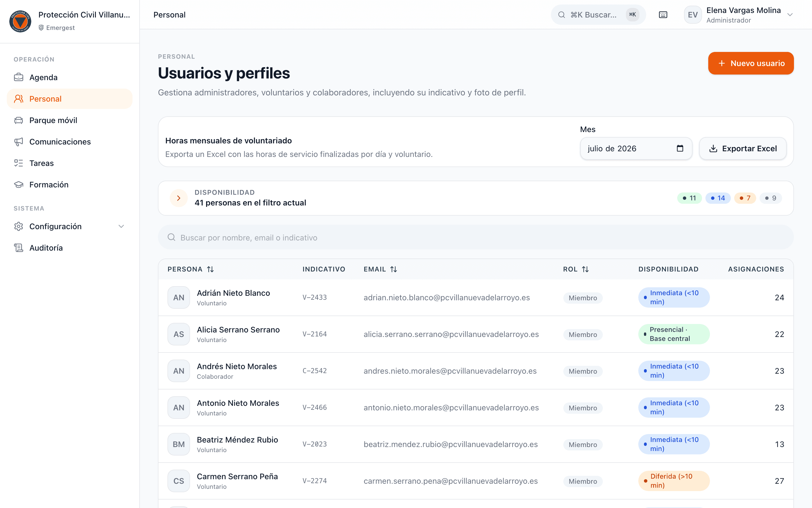The height and width of the screenshot is (508, 812).
Task: Open Parque móvil in the sidebar
Action: point(69,120)
